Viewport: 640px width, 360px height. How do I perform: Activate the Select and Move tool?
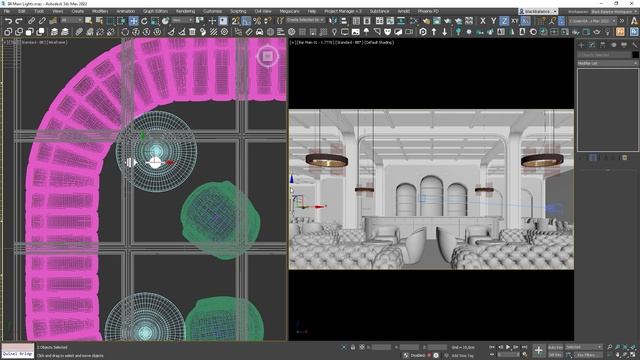point(133,21)
